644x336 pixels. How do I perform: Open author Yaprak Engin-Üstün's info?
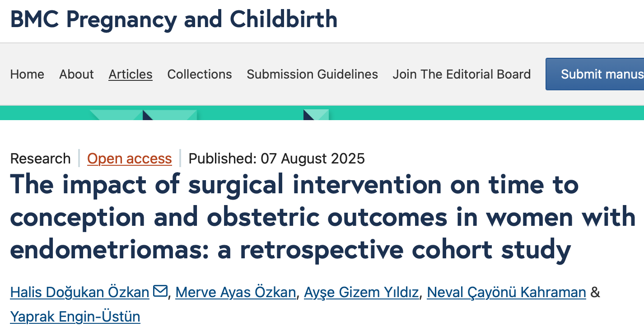tap(75, 317)
